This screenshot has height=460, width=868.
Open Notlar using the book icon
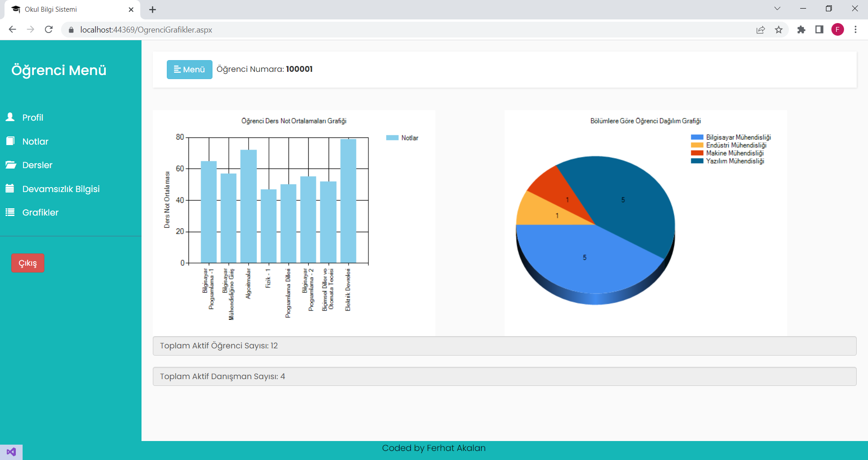(x=10, y=141)
